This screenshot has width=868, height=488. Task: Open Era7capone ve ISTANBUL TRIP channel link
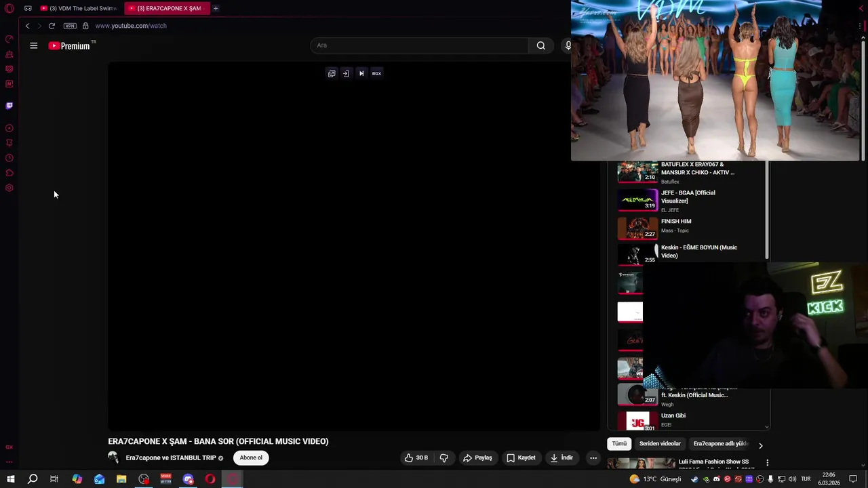pos(171,457)
